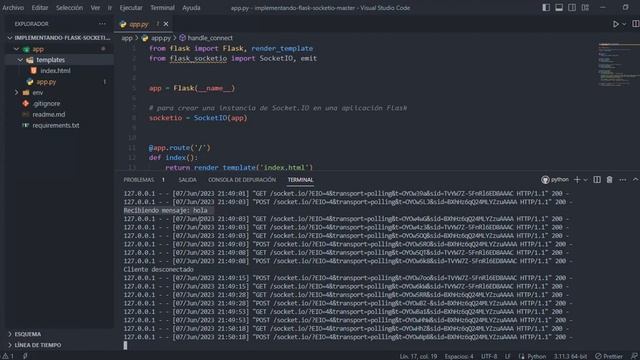Image resolution: width=640 pixels, height=360 pixels.
Task: Click the code line @app.route('/')
Action: 180,148
